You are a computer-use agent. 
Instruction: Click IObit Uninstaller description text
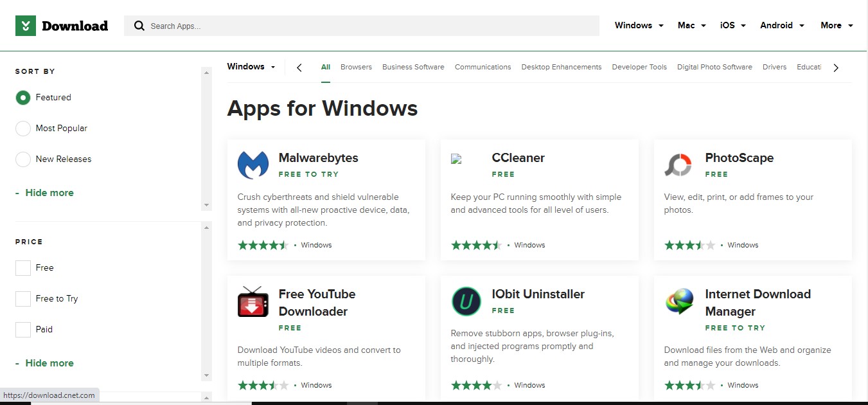point(532,346)
